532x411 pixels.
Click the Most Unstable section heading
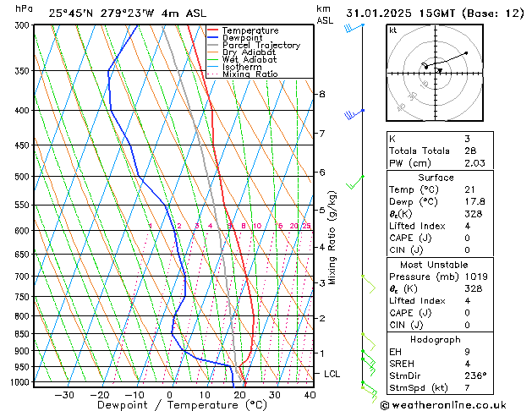[x=434, y=265]
